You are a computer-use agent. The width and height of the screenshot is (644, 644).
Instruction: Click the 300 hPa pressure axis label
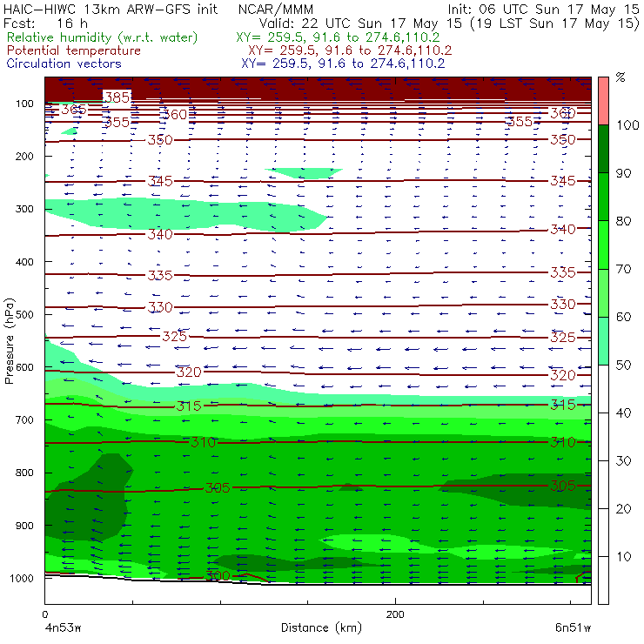[24, 209]
